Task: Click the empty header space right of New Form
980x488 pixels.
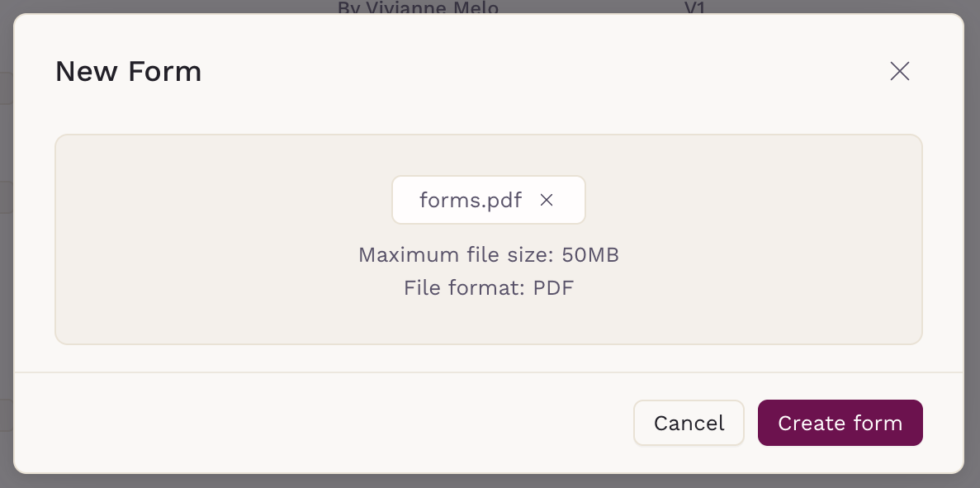Action: [537, 72]
